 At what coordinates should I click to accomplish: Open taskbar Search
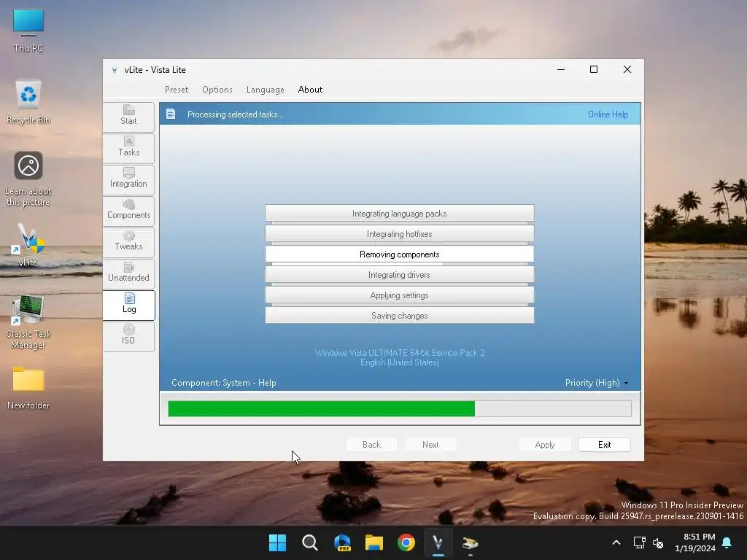pyautogui.click(x=309, y=542)
